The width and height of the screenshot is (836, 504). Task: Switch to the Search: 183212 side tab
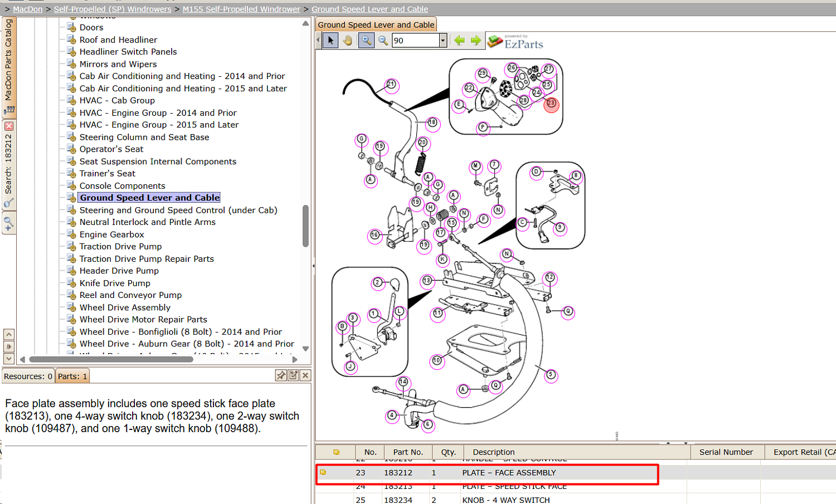[x=9, y=165]
